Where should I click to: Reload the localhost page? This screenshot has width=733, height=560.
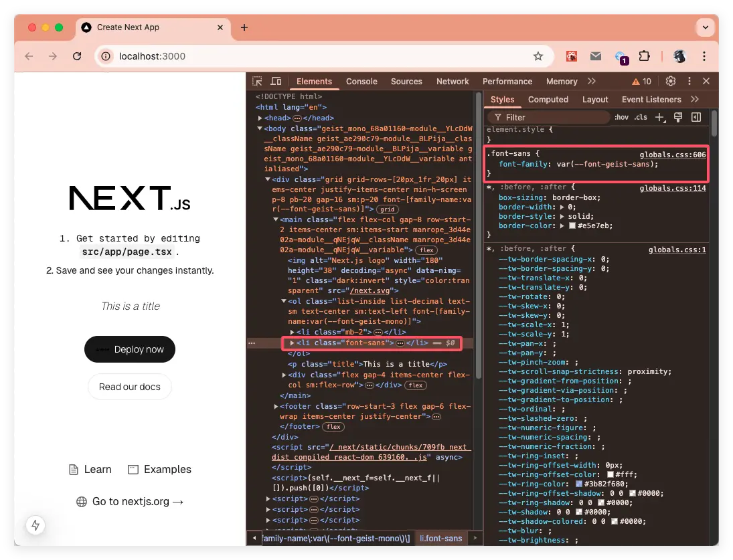tap(77, 56)
